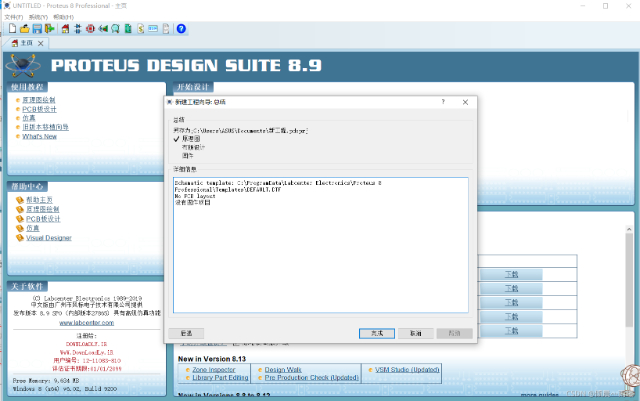Close the 新建工程向导 dialog
Image resolution: width=640 pixels, height=401 pixels.
465,102
